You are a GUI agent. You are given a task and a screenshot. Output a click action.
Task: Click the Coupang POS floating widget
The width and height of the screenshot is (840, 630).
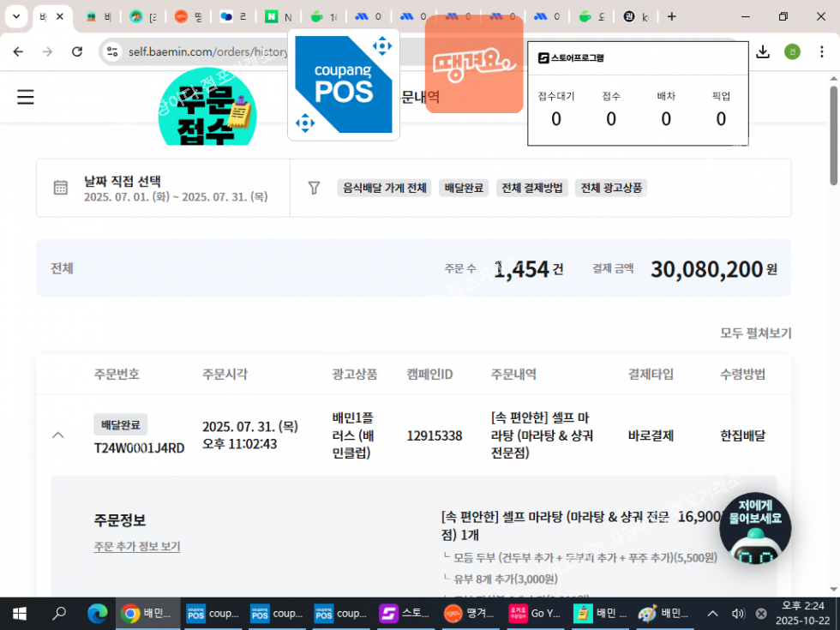tap(344, 84)
